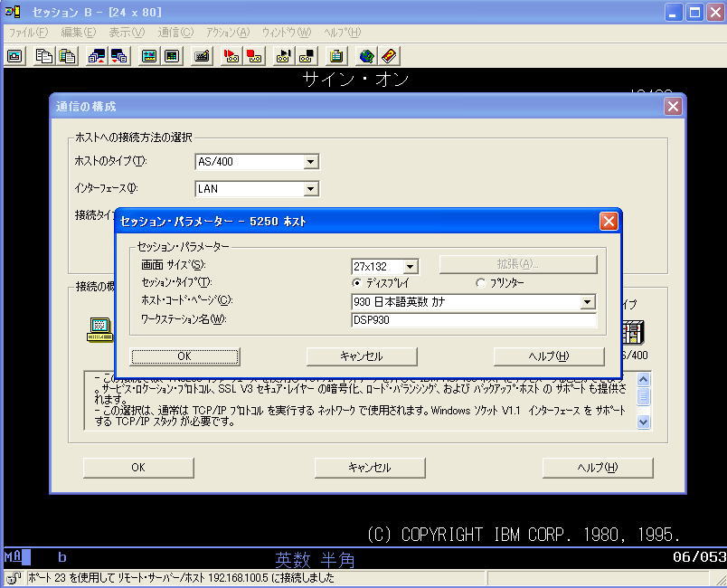Close the 通信の構成 dialog
Screen dimensions: 727x588
pos(673,107)
